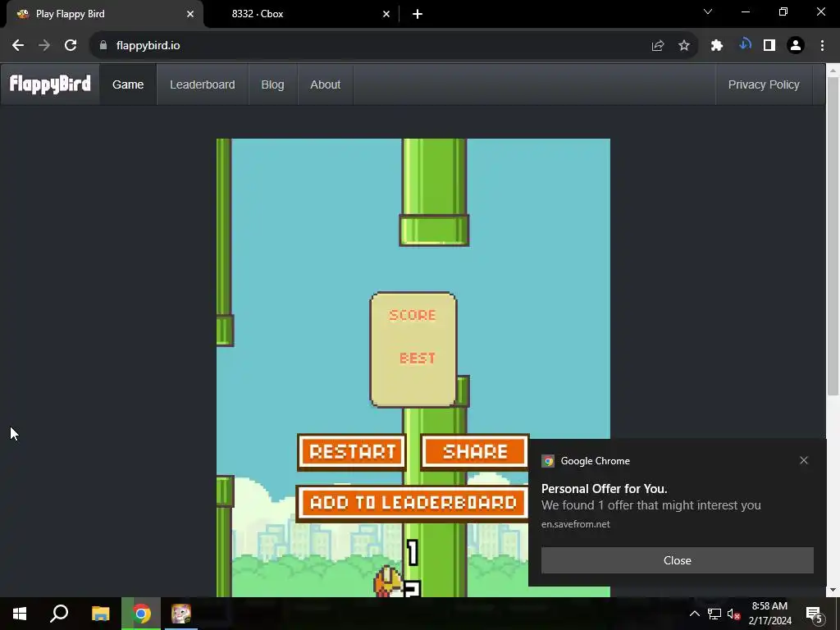Click the SHARE game button

point(475,452)
